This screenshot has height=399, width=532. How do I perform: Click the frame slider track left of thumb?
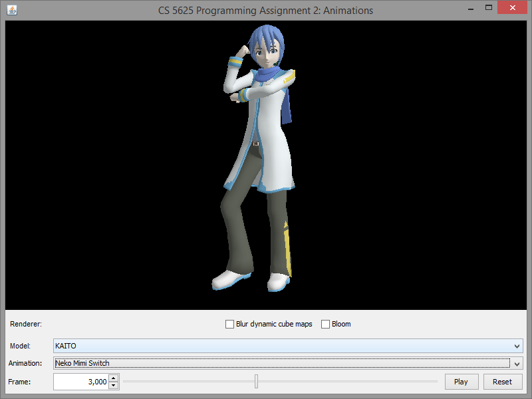tap(186, 382)
